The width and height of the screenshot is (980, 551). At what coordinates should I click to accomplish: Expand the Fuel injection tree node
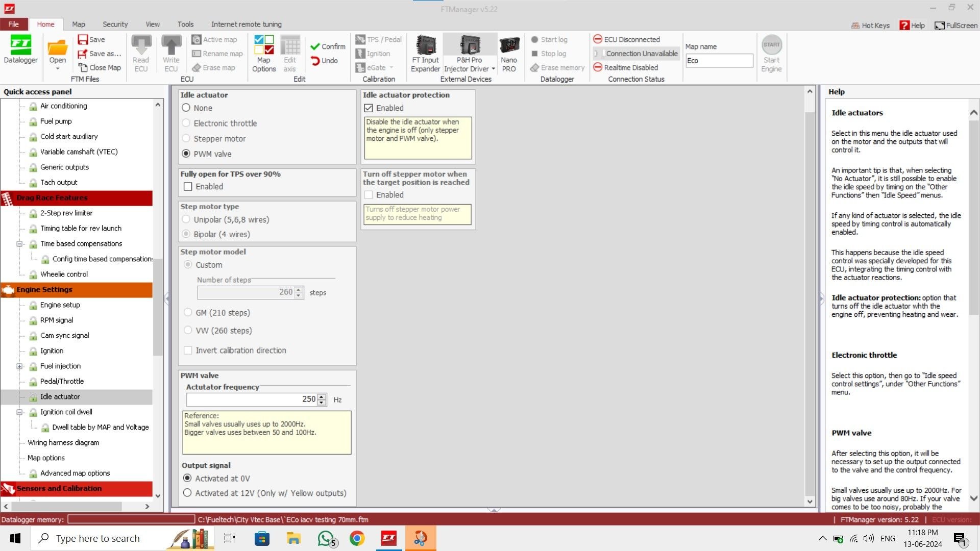pos(19,366)
